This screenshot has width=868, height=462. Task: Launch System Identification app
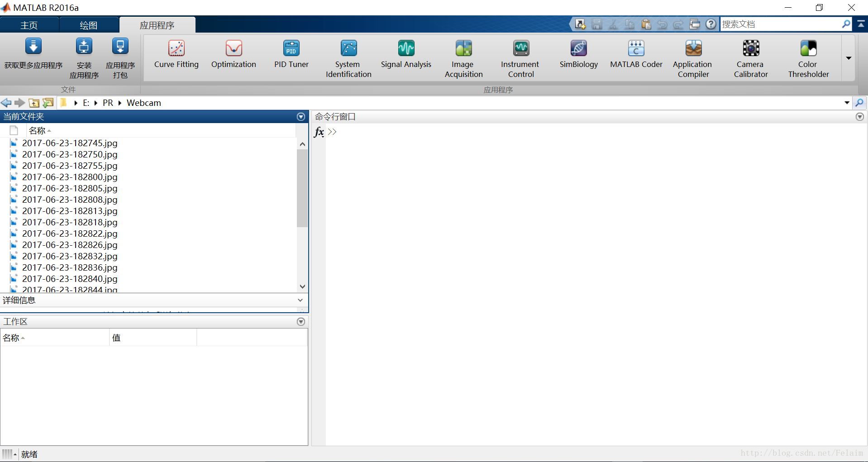(x=348, y=59)
